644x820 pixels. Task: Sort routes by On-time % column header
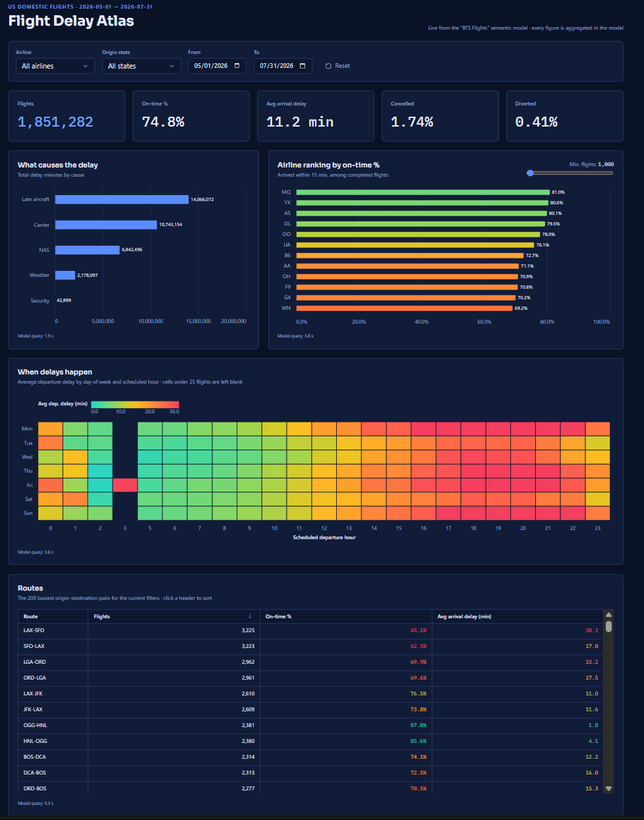[345, 616]
